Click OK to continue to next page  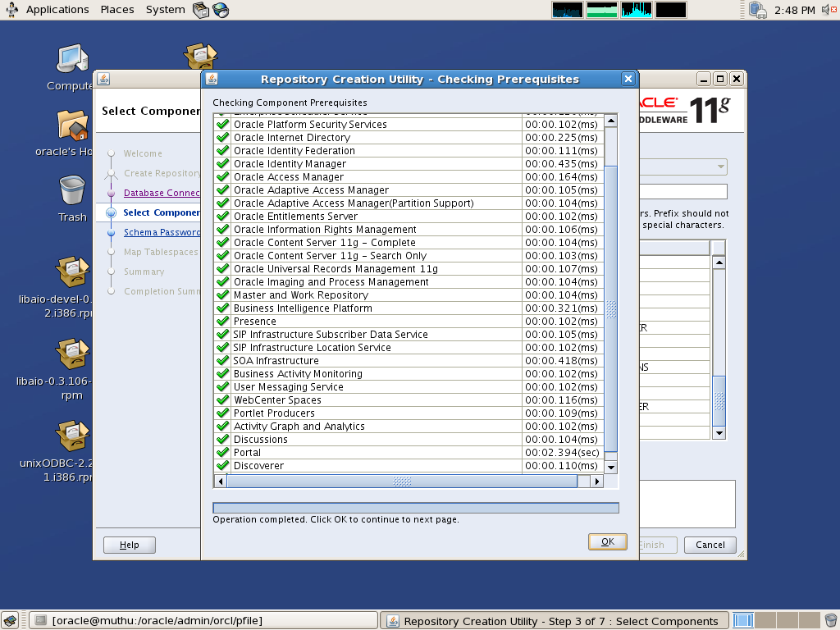coord(608,541)
